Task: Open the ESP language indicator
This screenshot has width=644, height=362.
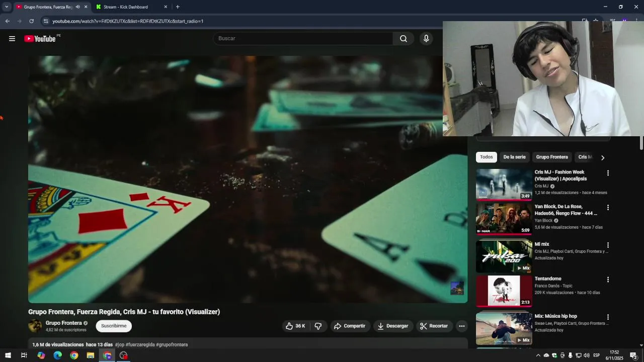Action: pos(597,355)
